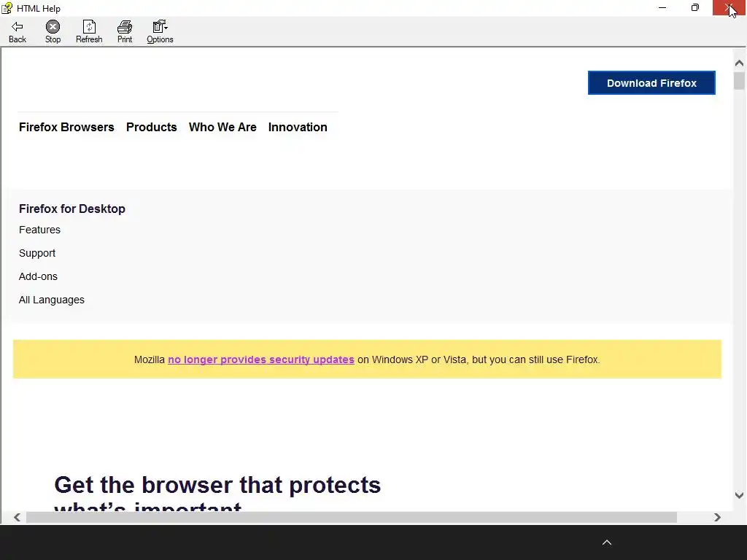Open the Firefox for Desktop heading link
The image size is (747, 560).
(72, 209)
